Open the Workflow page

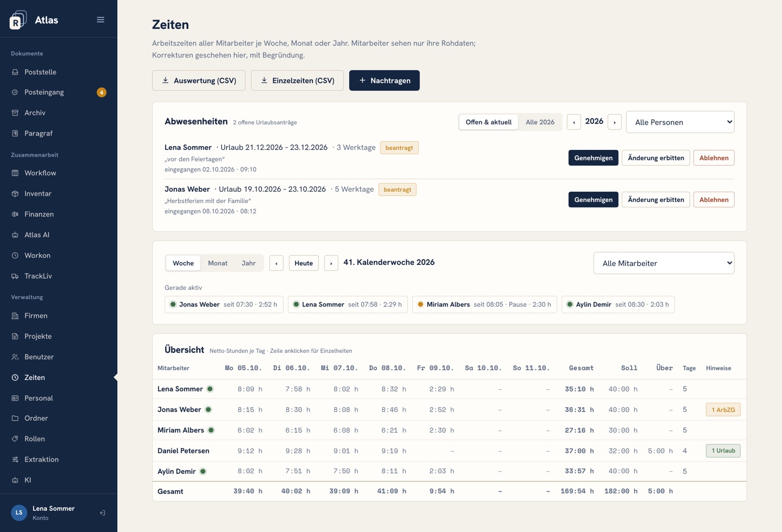[59, 173]
